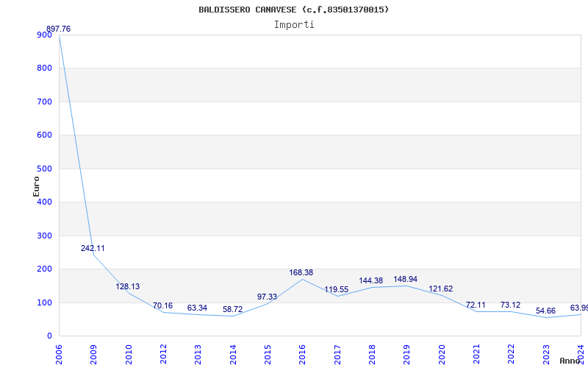Image resolution: width=588 pixels, height=368 pixels.
Task: Select the 58.72 data label
Action: click(232, 309)
